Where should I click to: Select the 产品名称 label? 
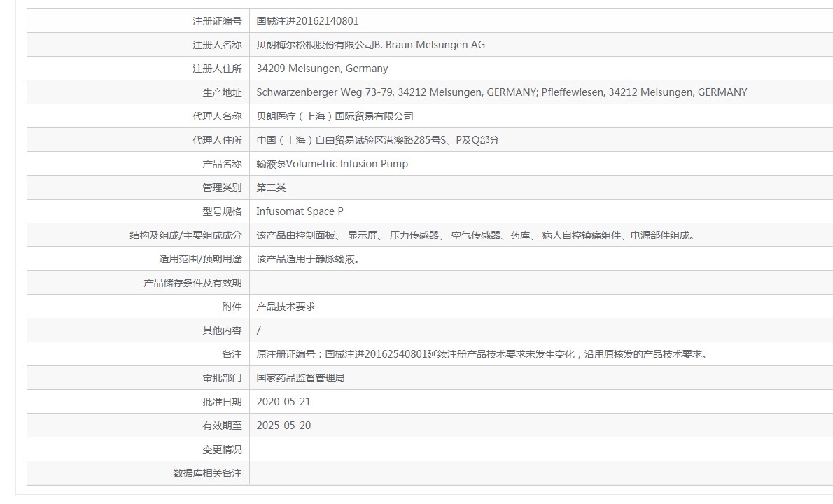tap(222, 164)
